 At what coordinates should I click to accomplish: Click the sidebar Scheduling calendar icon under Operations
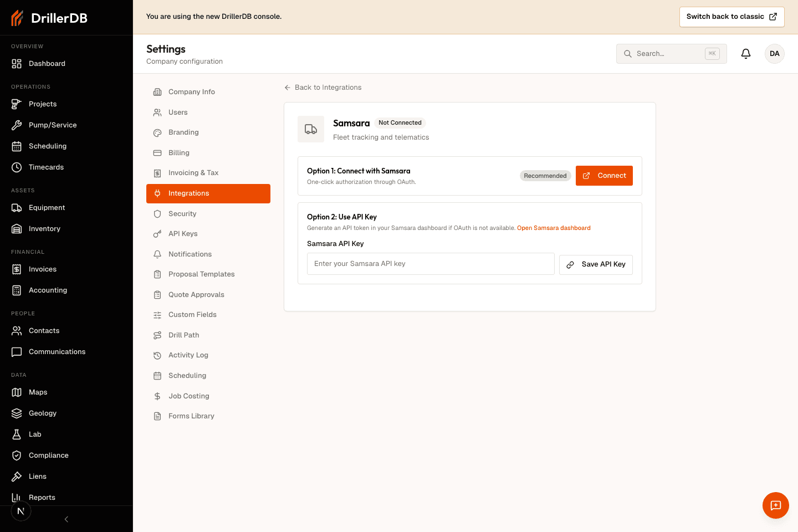pyautogui.click(x=17, y=146)
